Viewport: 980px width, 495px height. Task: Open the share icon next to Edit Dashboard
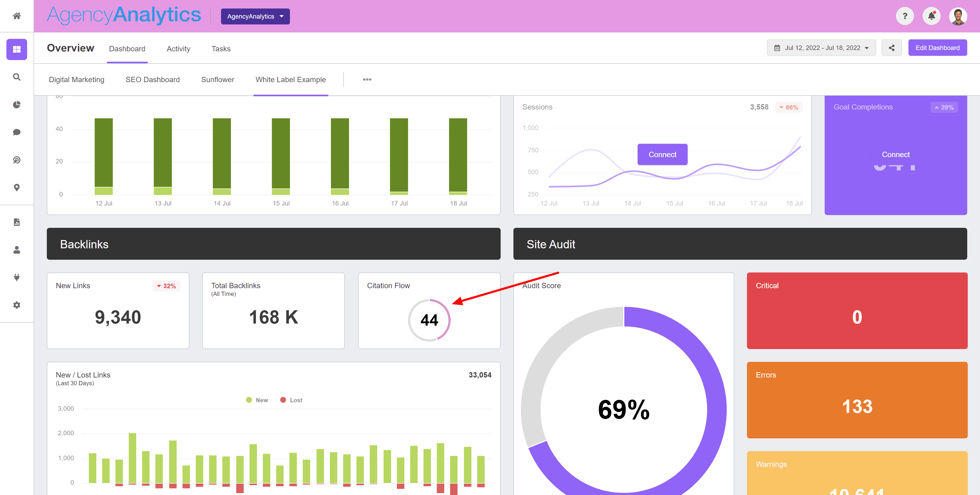click(891, 48)
